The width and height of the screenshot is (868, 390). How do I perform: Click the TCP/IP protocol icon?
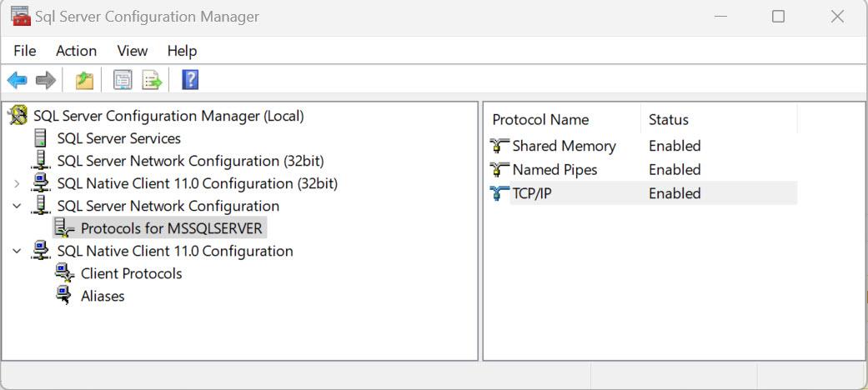(x=499, y=193)
